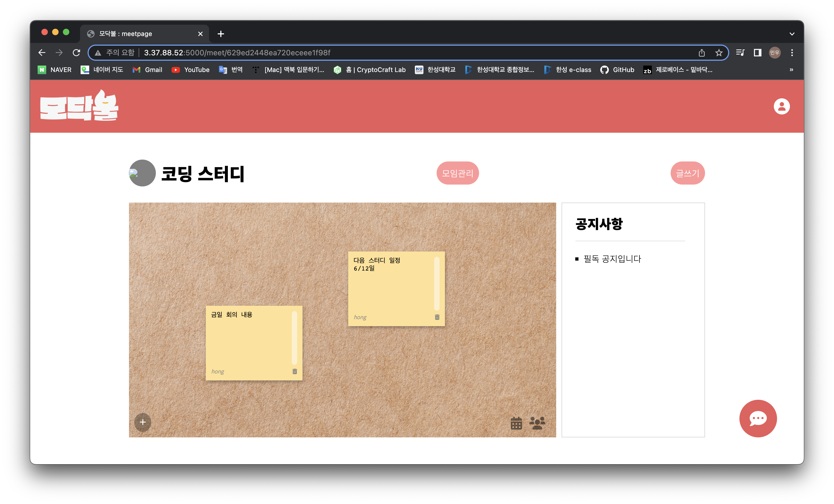This screenshot has width=834, height=504.
Task: Open the media control playlist icon
Action: coord(740,52)
